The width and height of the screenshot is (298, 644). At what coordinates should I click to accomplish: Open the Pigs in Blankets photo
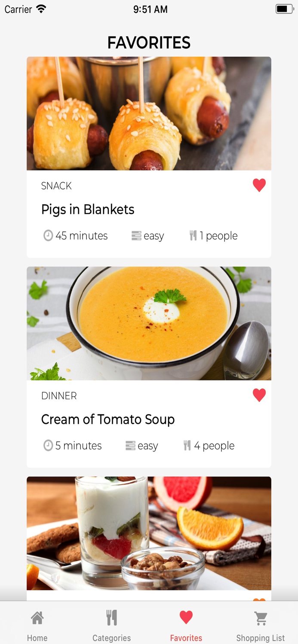(149, 113)
